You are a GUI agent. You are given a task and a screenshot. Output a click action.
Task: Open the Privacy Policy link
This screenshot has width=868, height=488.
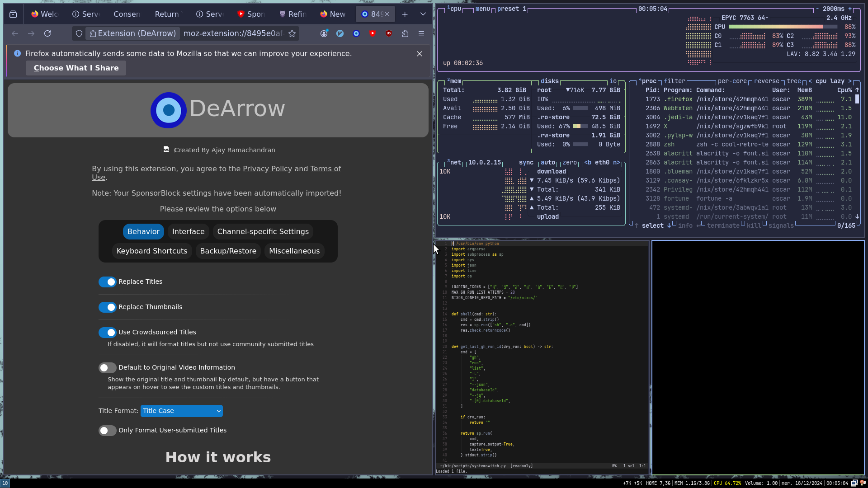(267, 169)
